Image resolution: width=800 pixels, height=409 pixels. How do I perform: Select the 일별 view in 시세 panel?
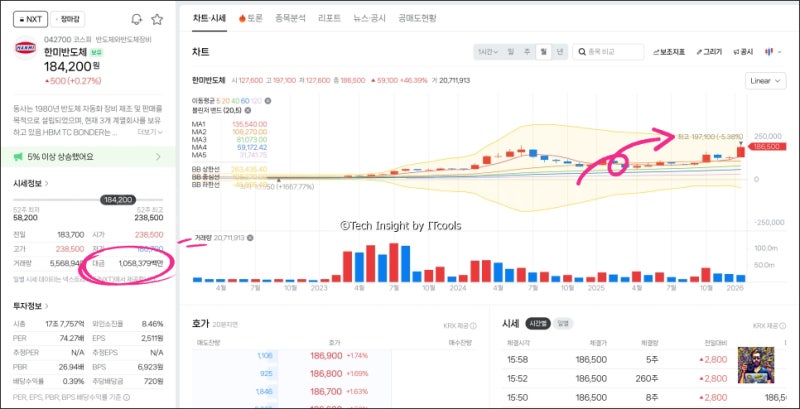pyautogui.click(x=563, y=323)
